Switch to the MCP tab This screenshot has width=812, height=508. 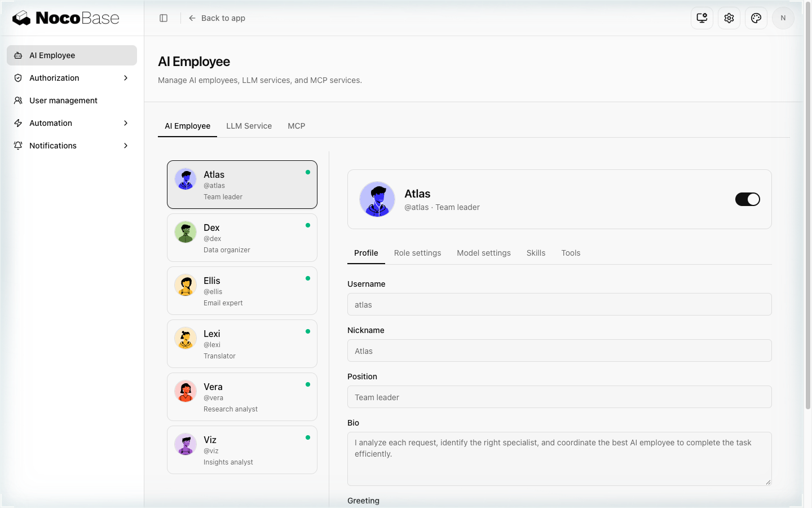tap(297, 126)
